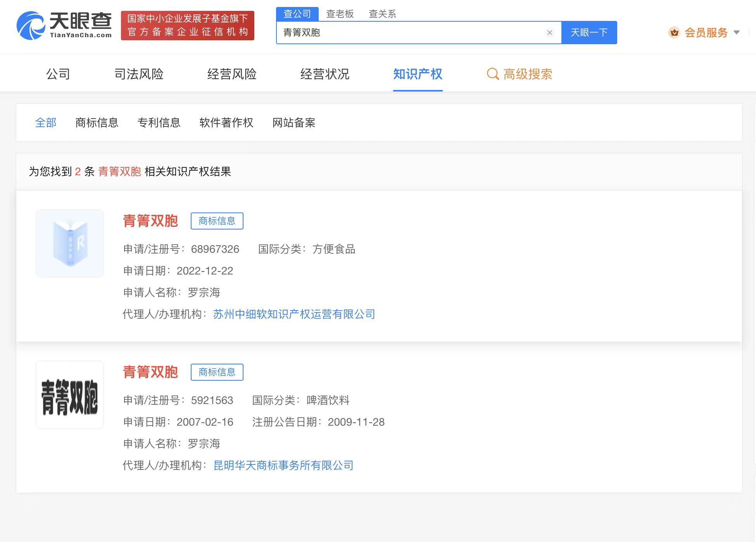
Task: Click the 高级搜索 magnifier icon
Action: tap(492, 74)
